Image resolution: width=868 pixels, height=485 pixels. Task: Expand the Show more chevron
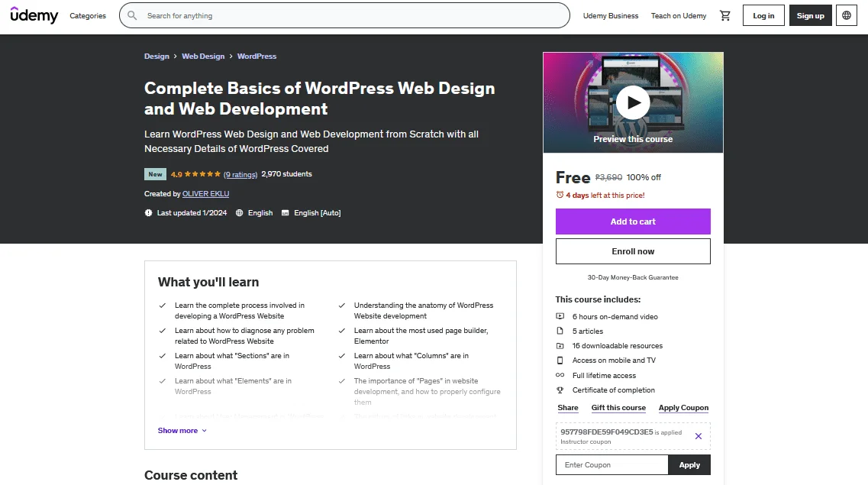point(204,431)
